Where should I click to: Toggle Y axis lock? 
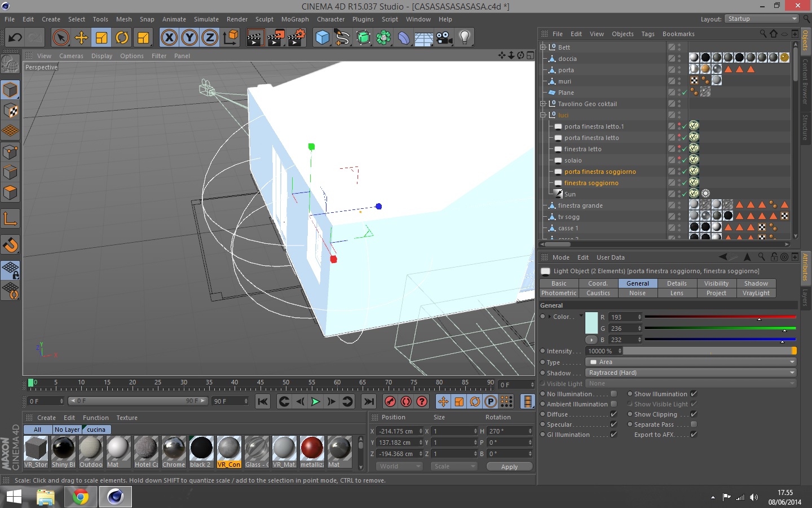point(189,38)
